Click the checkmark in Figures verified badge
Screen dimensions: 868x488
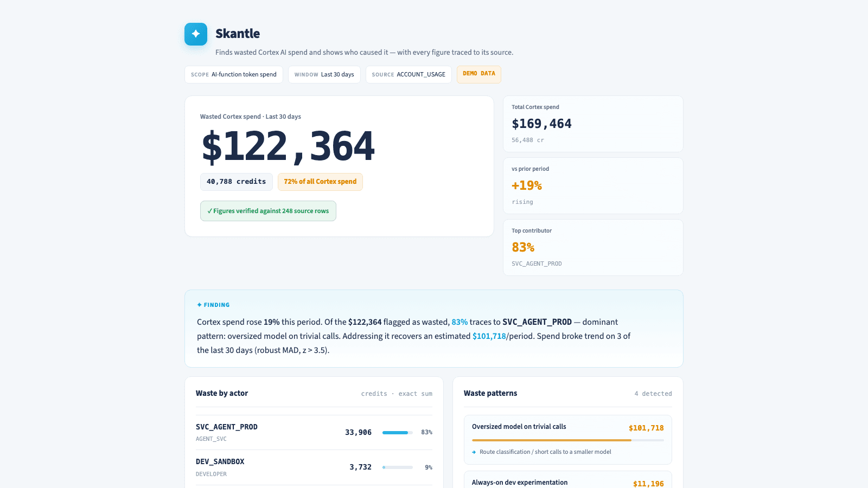tap(210, 211)
